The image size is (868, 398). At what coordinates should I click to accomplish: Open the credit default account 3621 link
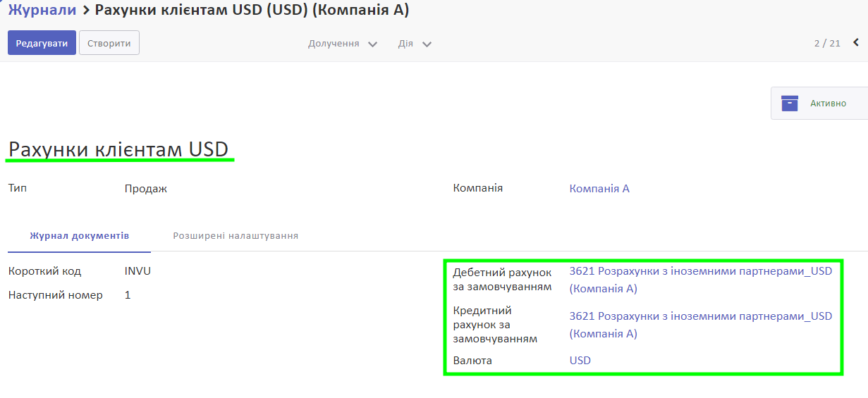[700, 316]
